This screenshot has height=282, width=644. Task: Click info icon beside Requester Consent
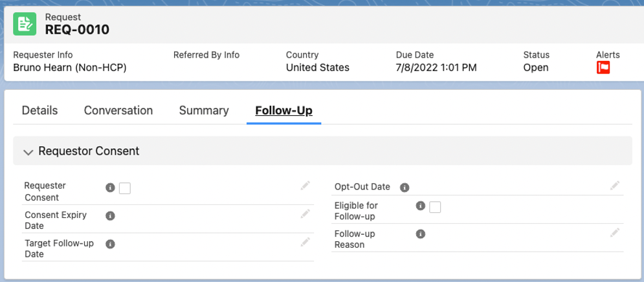click(110, 188)
